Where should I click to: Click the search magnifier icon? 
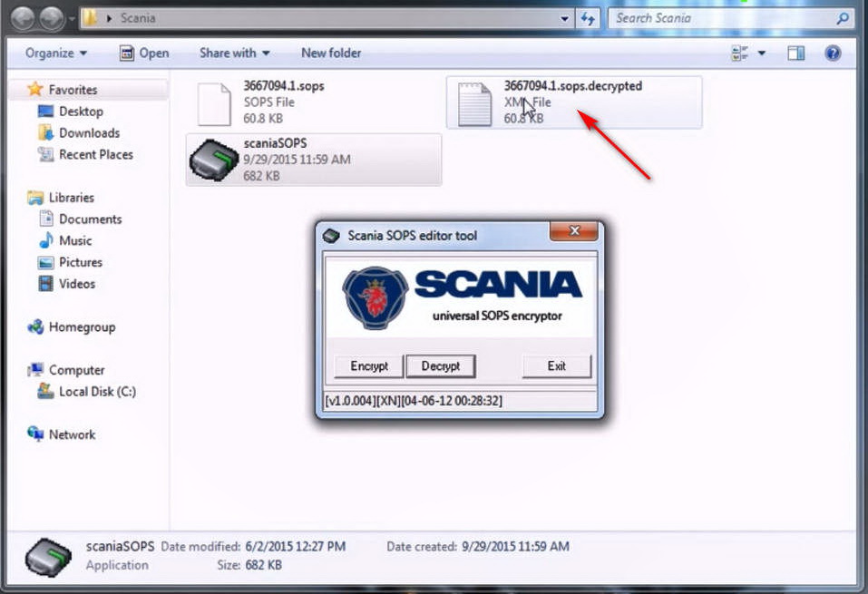842,18
